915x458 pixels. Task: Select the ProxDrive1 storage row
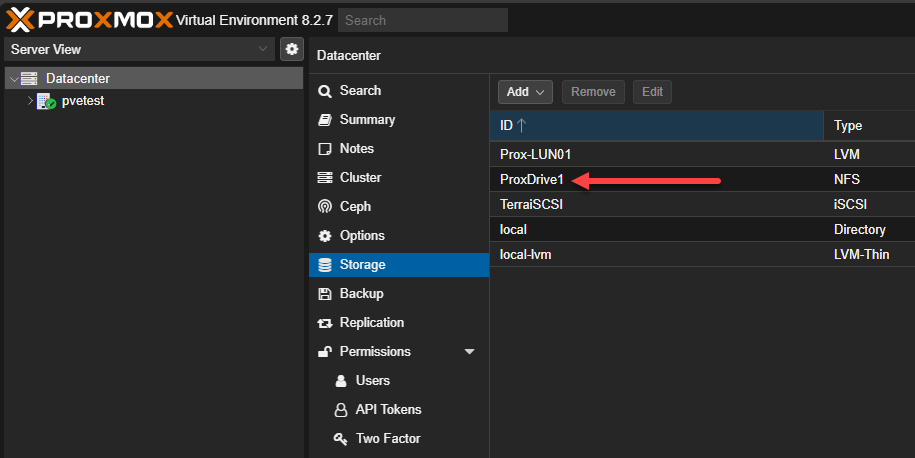tap(532, 180)
